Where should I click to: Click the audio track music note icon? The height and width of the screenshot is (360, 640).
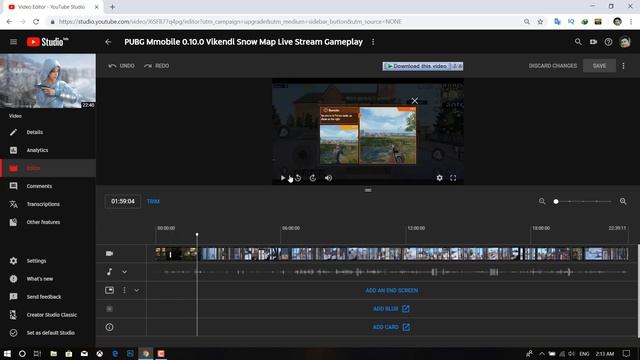109,272
